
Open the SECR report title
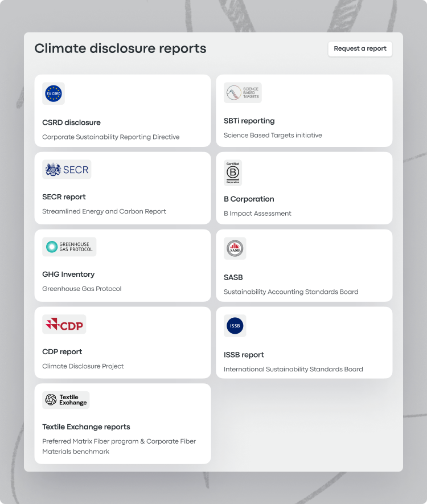pyautogui.click(x=64, y=196)
